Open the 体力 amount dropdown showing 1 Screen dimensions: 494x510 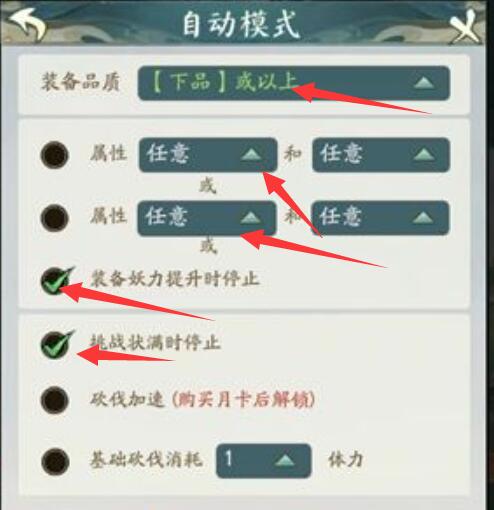click(x=263, y=461)
